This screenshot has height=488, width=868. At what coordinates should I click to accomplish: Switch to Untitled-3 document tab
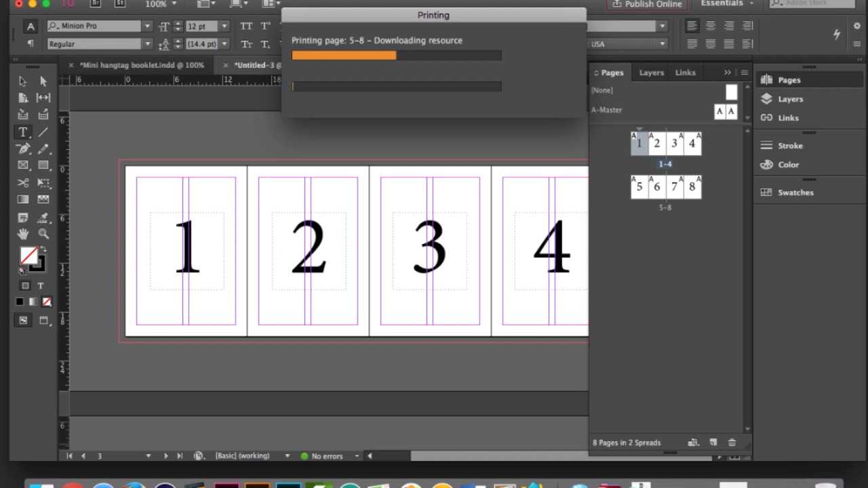click(x=257, y=65)
